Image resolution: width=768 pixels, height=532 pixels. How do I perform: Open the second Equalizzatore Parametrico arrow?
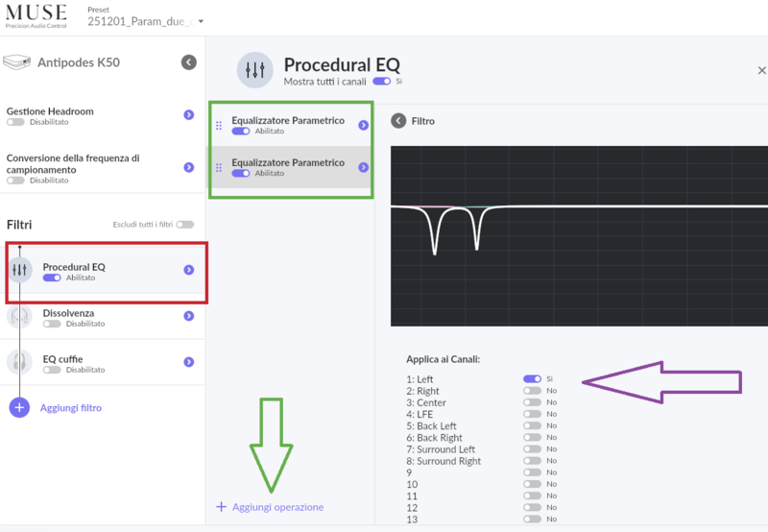pyautogui.click(x=364, y=168)
